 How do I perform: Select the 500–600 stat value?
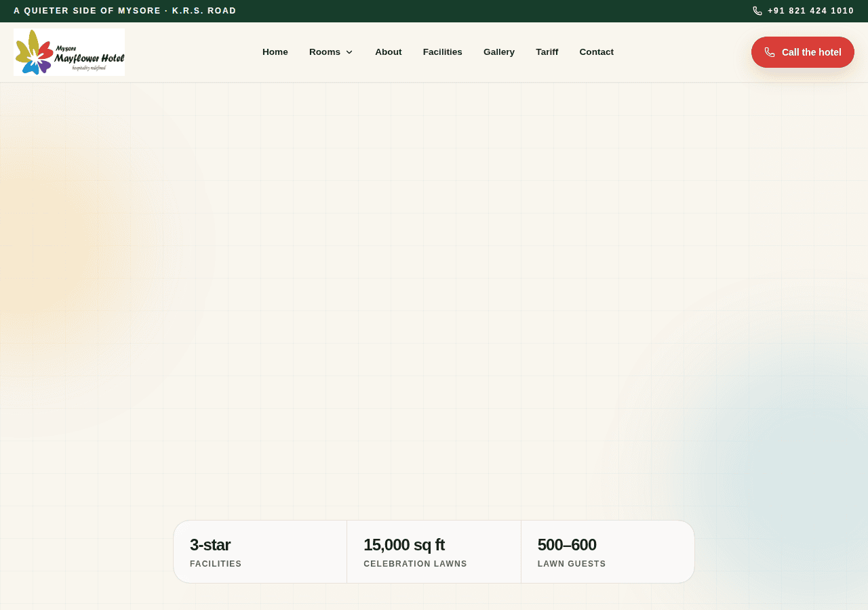pyautogui.click(x=567, y=545)
